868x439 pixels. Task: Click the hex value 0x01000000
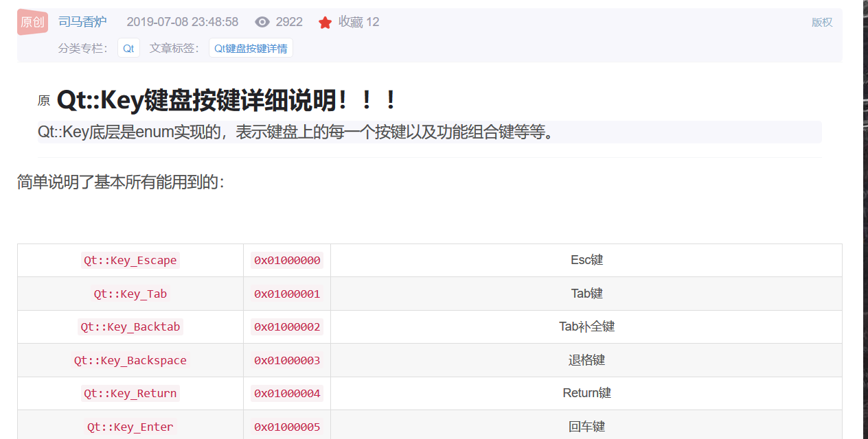point(287,260)
